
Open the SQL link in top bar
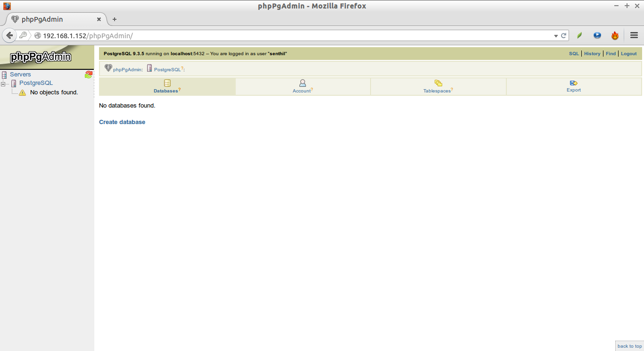coord(574,54)
